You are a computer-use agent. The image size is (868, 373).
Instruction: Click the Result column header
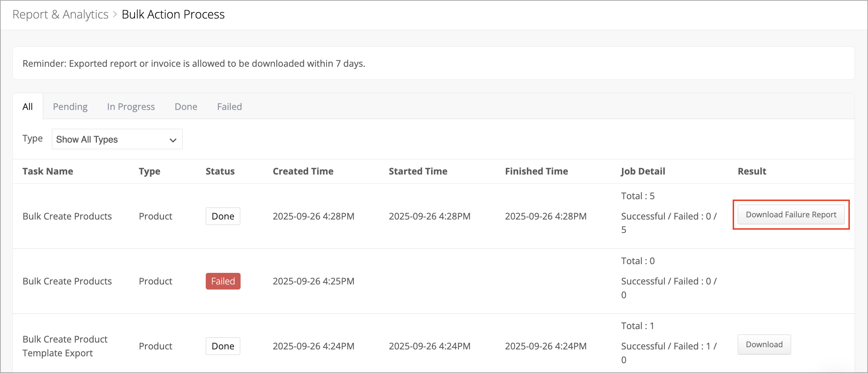752,171
